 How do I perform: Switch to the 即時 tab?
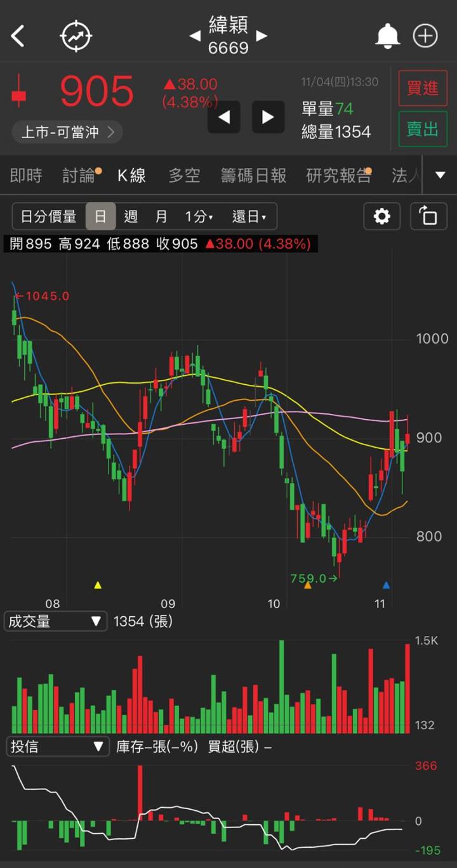[26, 176]
